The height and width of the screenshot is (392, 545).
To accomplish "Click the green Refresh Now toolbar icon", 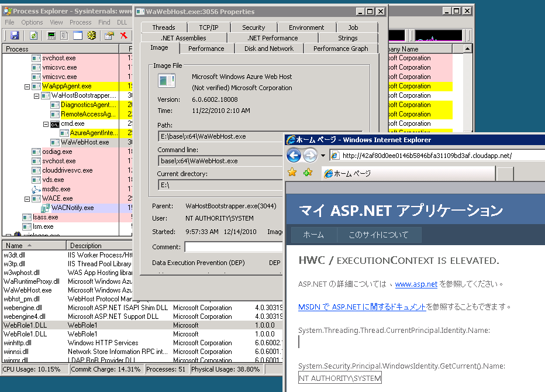I will [35, 35].
